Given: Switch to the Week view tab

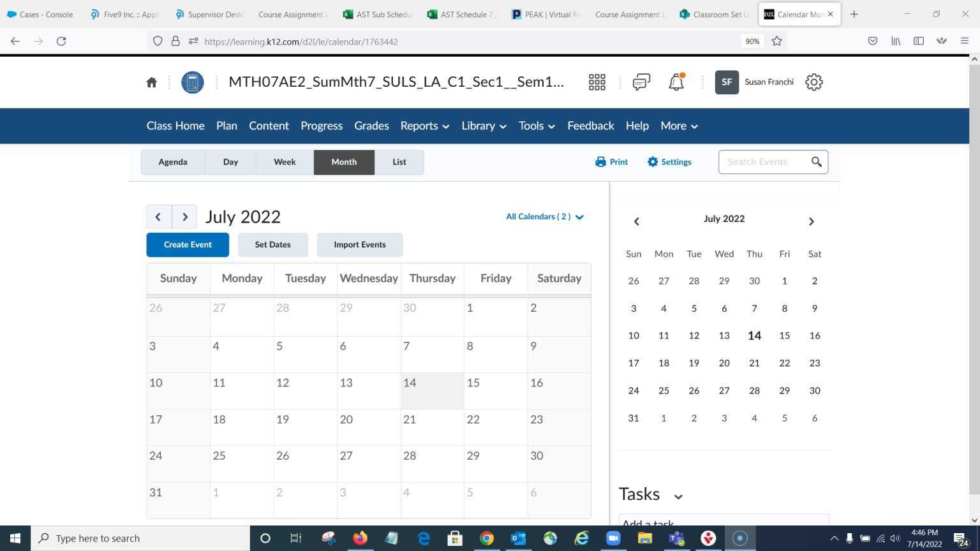Looking at the screenshot, I should pos(284,161).
